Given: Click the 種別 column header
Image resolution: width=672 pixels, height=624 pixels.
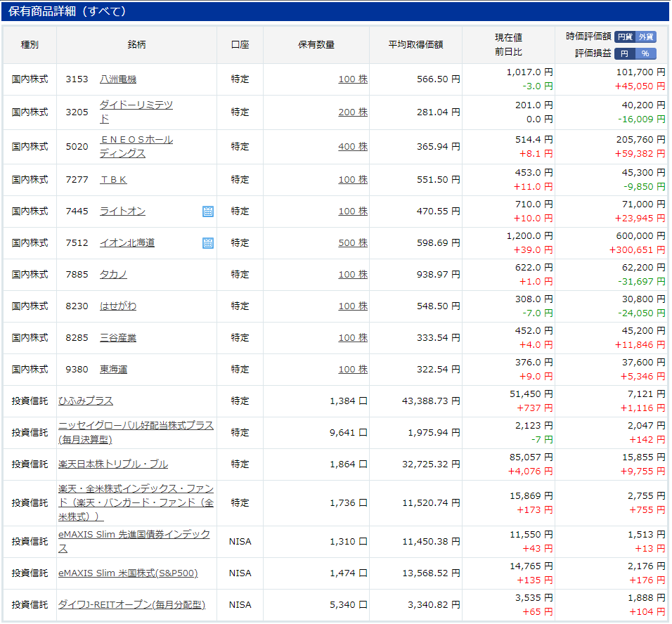Looking at the screenshot, I should click(x=30, y=44).
